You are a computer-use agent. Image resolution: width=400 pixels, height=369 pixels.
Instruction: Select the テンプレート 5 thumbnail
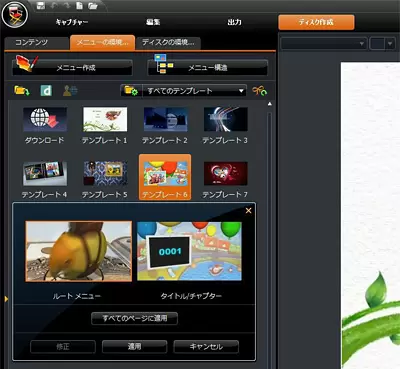point(105,173)
